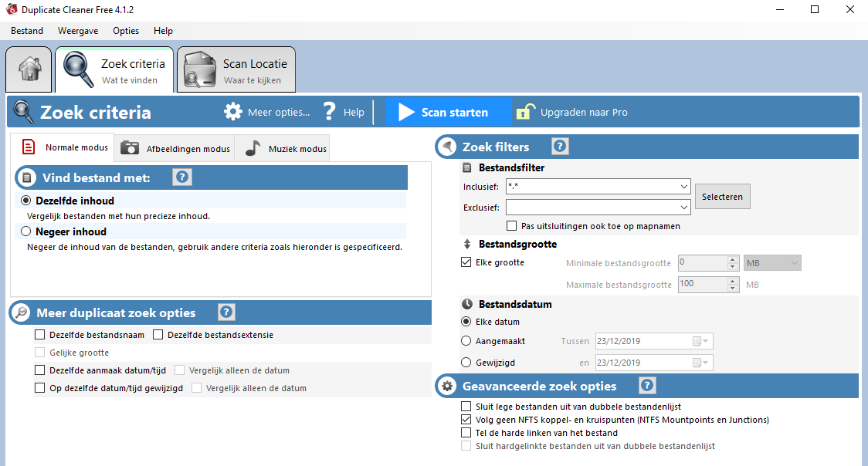Decrease Maximale bestandsgrootte with spinner down arrow

point(732,288)
